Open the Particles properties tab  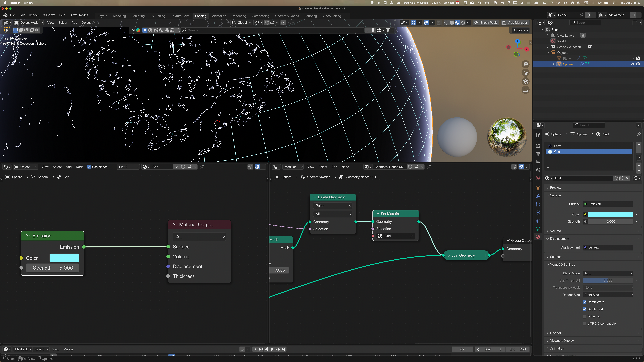[538, 204]
